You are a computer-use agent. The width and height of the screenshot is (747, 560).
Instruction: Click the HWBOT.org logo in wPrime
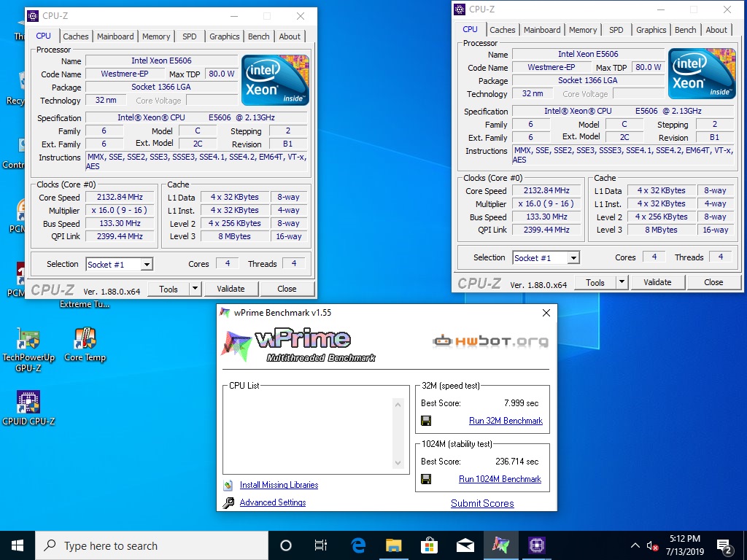point(490,341)
